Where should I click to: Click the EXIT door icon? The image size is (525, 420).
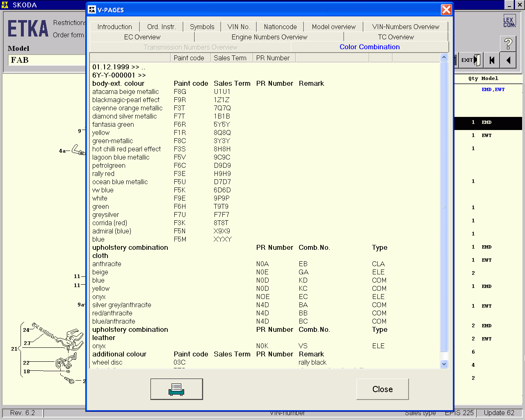point(470,60)
